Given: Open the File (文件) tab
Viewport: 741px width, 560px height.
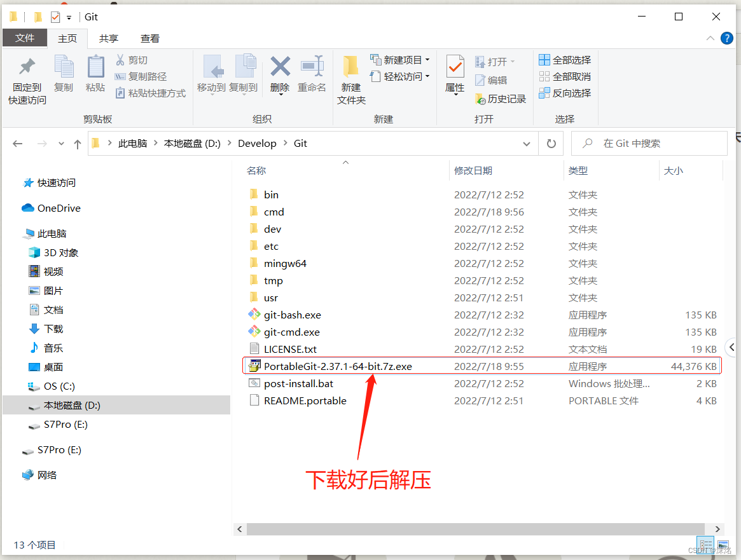Looking at the screenshot, I should (25, 38).
